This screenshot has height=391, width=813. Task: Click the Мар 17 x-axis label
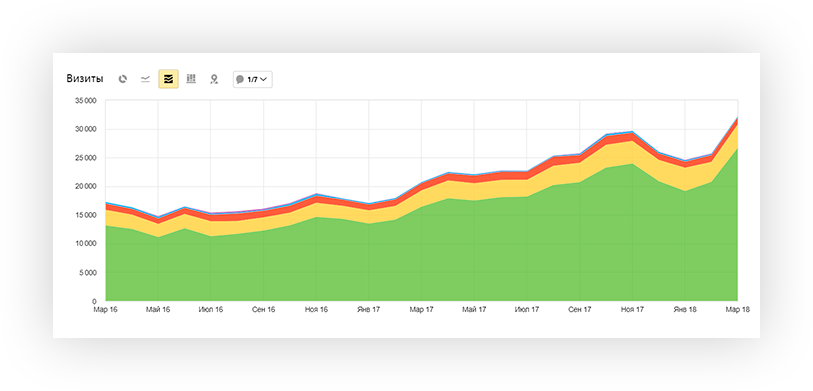point(422,310)
